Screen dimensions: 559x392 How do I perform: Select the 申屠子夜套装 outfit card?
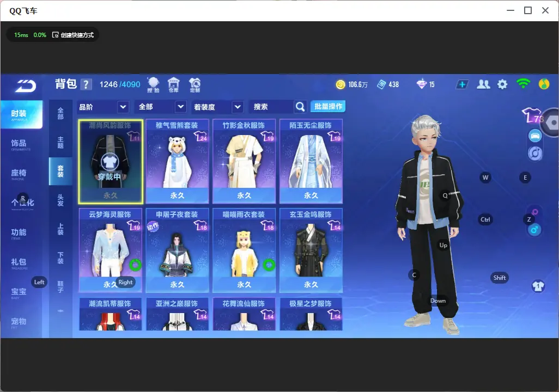(x=177, y=250)
